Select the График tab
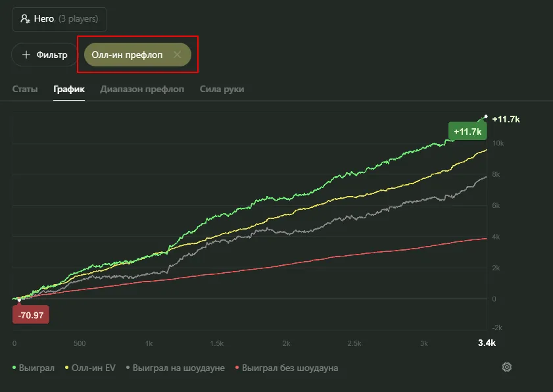This screenshot has width=553, height=392. coord(69,89)
